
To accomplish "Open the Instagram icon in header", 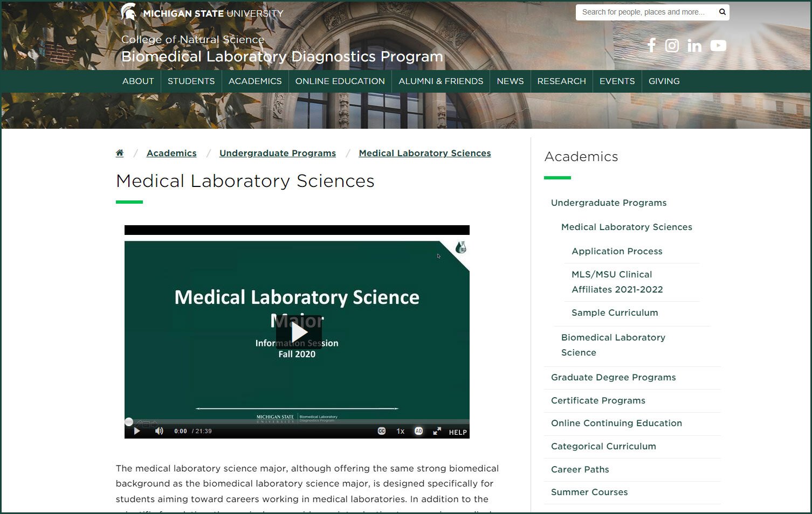I will coord(672,45).
